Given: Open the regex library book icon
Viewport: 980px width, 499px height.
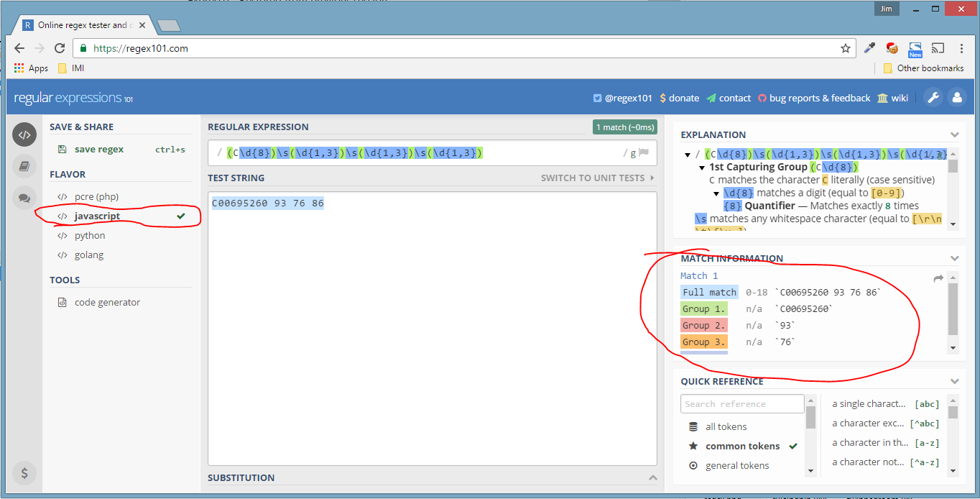Looking at the screenshot, I should pyautogui.click(x=24, y=166).
